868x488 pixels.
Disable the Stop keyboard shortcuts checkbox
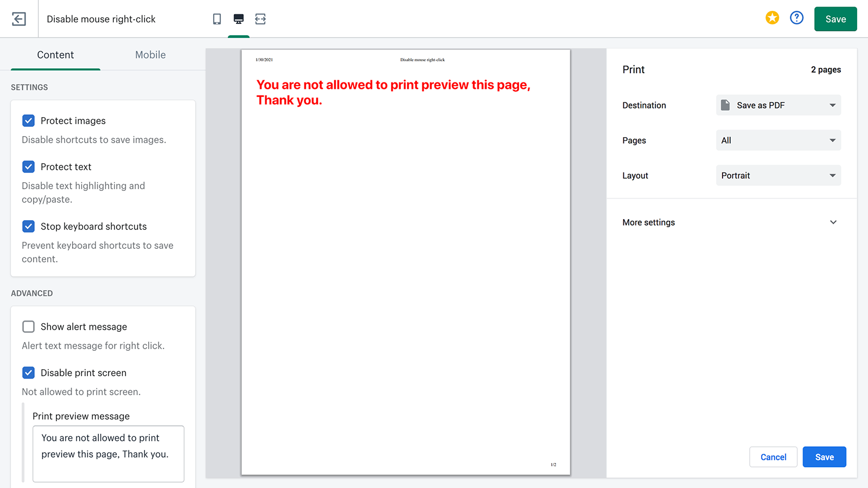point(29,226)
